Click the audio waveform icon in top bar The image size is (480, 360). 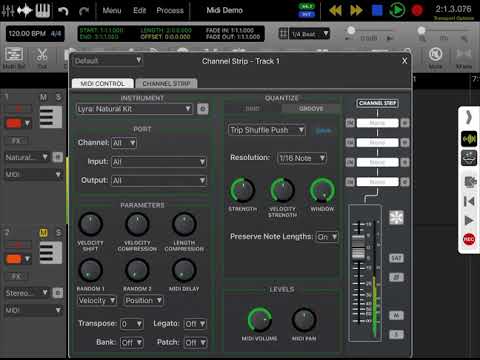[25, 11]
